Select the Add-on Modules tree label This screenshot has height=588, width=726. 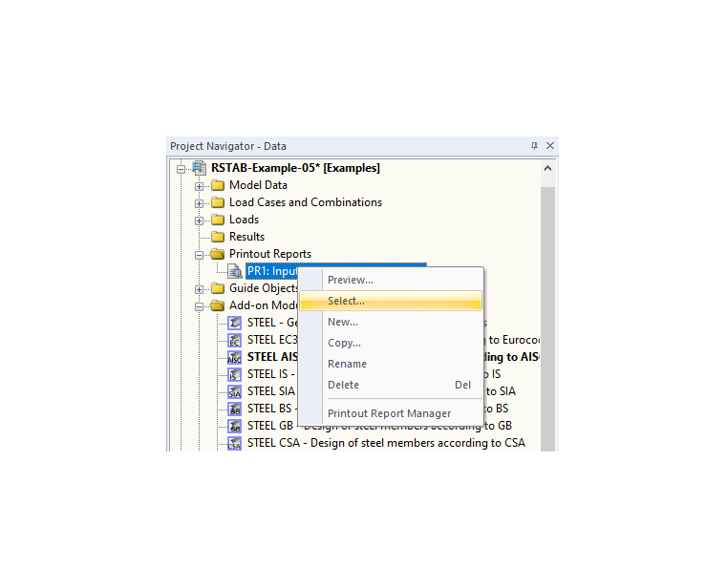point(264,305)
